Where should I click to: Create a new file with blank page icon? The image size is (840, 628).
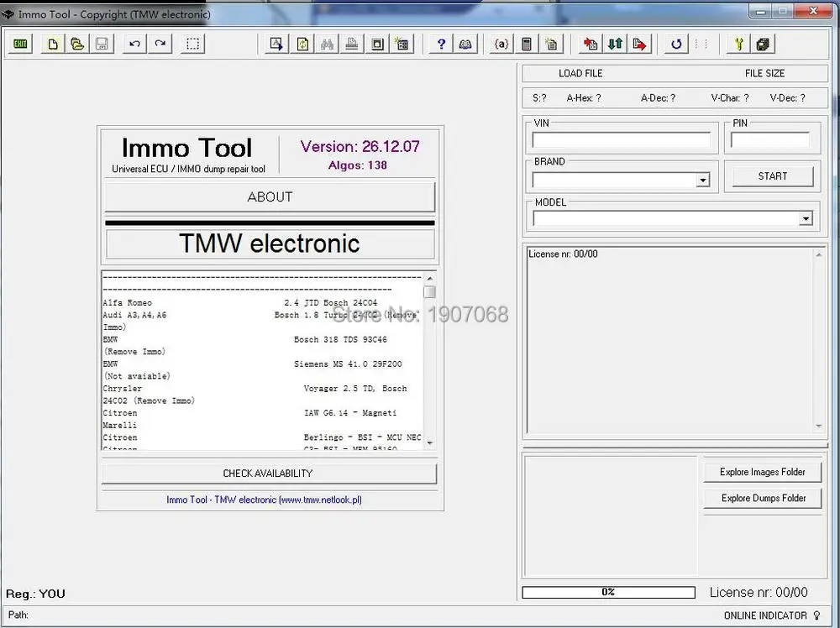click(52, 44)
